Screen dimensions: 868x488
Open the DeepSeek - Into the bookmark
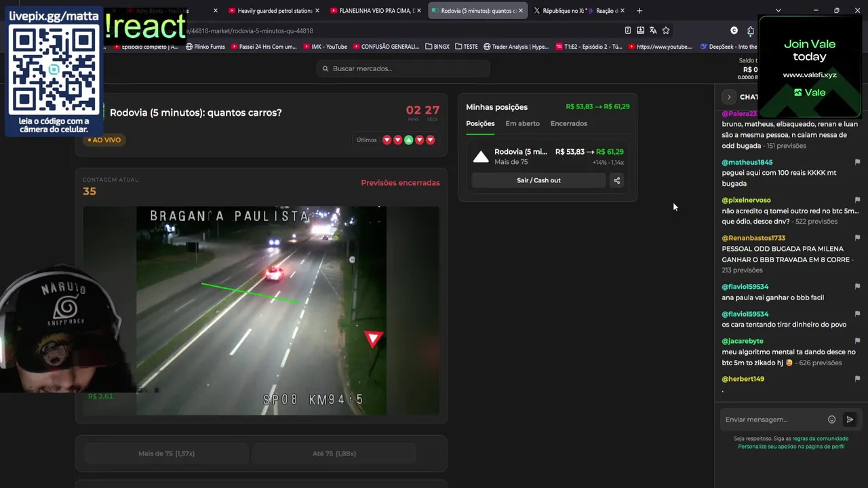pyautogui.click(x=729, y=47)
